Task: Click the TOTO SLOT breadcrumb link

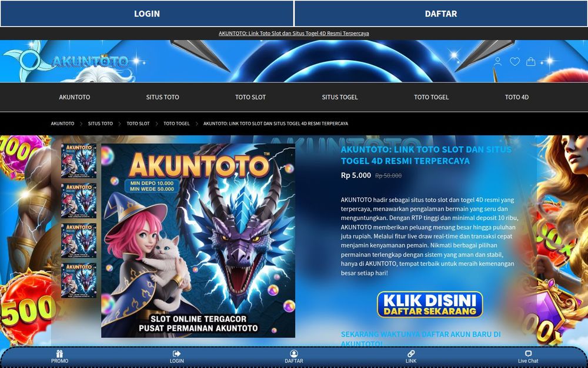Action: tap(137, 124)
